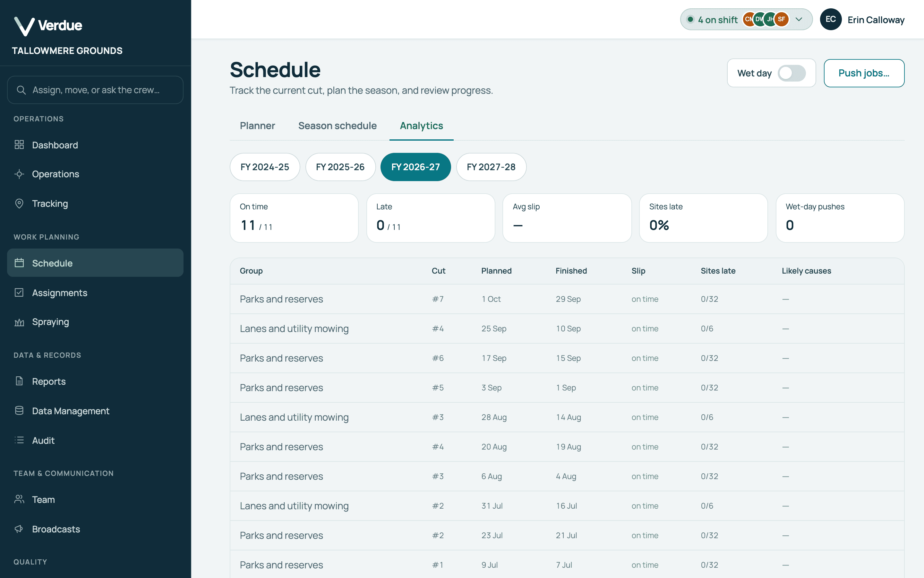Click the Reports document icon
Image resolution: width=924 pixels, height=578 pixels.
point(19,381)
